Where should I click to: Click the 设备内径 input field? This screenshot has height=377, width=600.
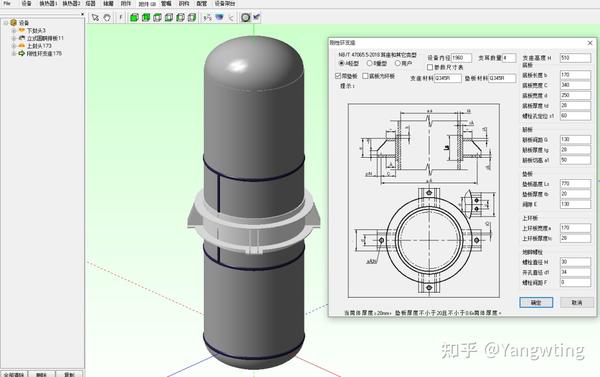[462, 58]
